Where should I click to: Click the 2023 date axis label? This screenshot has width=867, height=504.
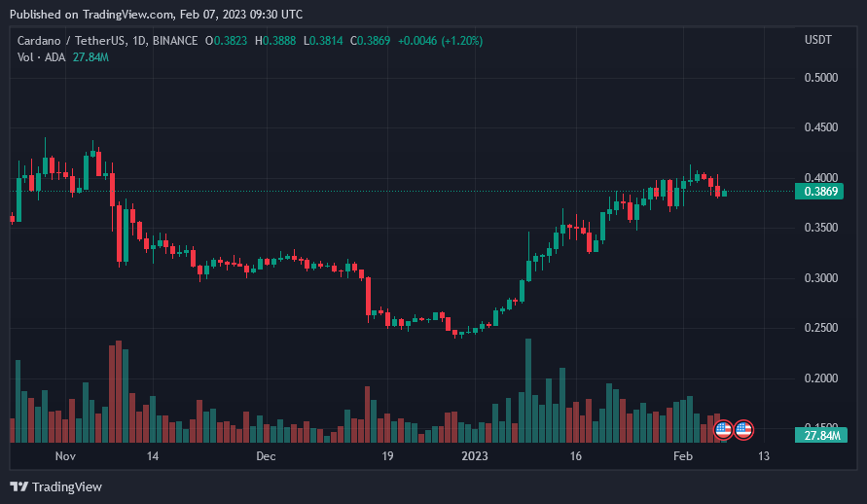pyautogui.click(x=475, y=456)
